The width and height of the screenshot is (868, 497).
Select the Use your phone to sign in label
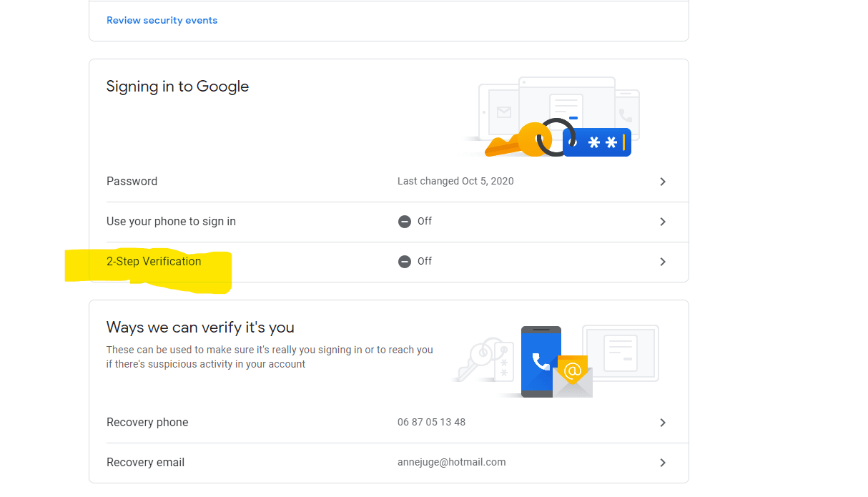click(171, 222)
